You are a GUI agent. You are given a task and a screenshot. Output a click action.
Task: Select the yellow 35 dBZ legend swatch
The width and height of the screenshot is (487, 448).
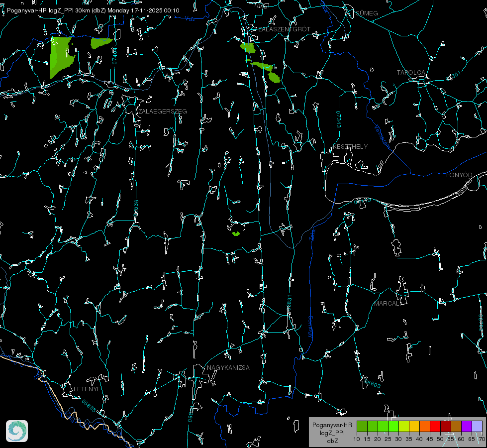coord(414,426)
